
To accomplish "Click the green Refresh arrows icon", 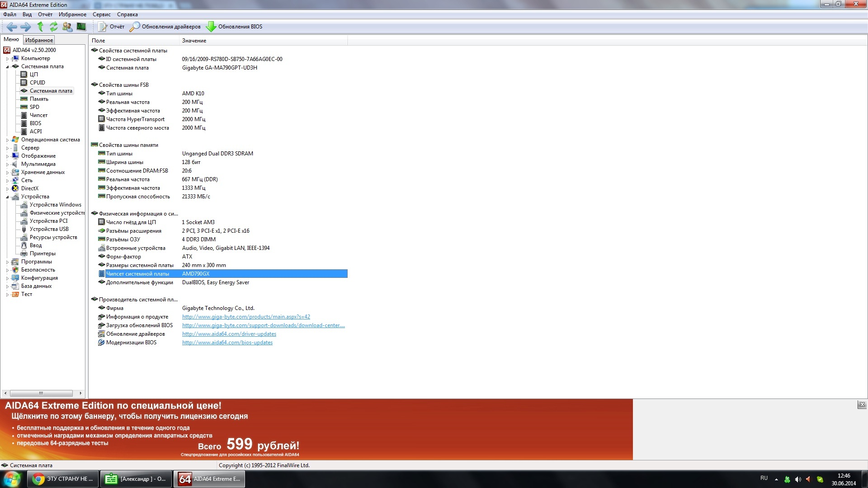I will click(x=53, y=27).
